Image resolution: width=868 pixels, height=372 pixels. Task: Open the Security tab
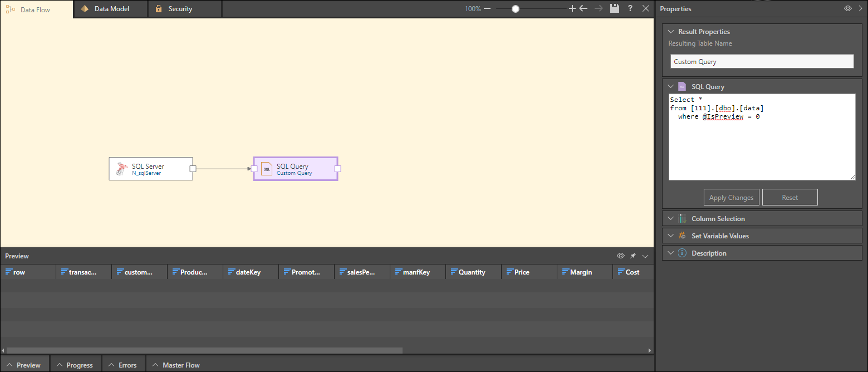tap(180, 9)
